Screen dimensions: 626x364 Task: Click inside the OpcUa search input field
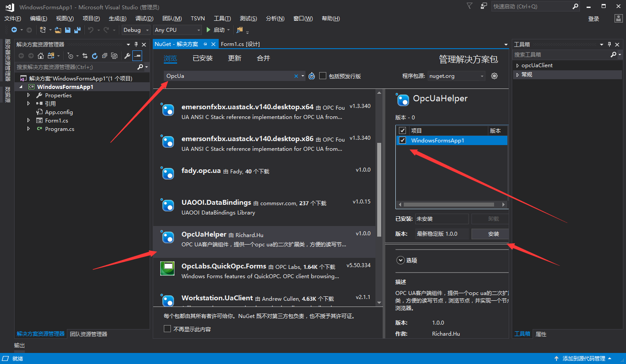[x=221, y=76]
